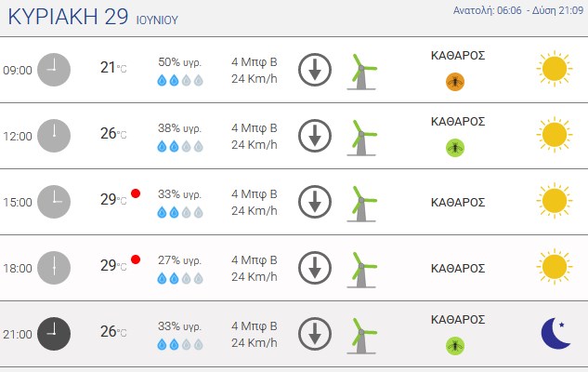Click the wind direction arrow at 09:00
This screenshot has height=372, width=588.
pyautogui.click(x=315, y=70)
